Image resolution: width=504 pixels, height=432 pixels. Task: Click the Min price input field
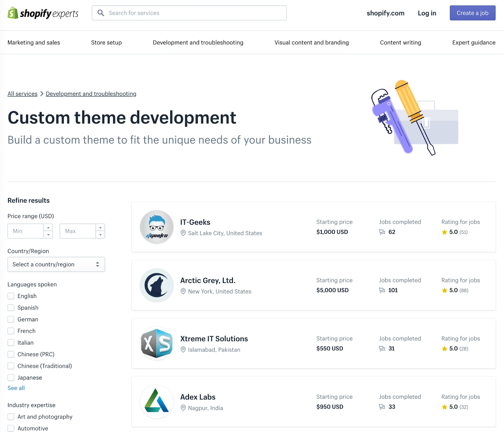coord(26,231)
